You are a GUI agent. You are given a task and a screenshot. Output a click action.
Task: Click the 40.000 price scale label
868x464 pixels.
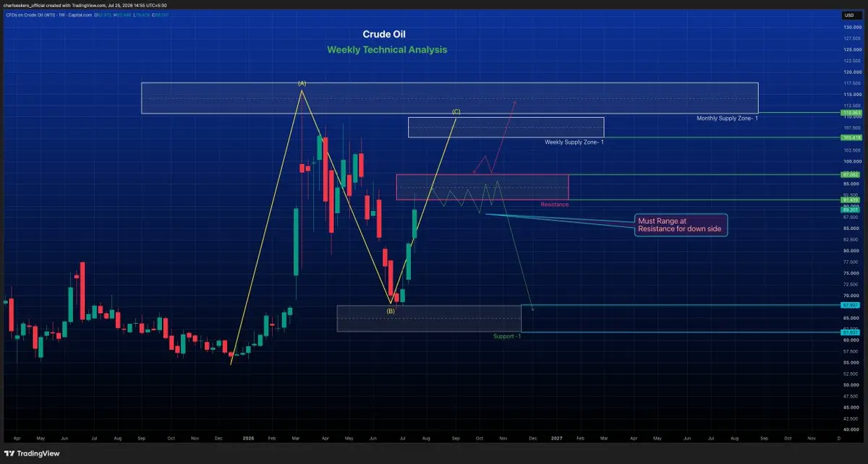(x=851, y=429)
